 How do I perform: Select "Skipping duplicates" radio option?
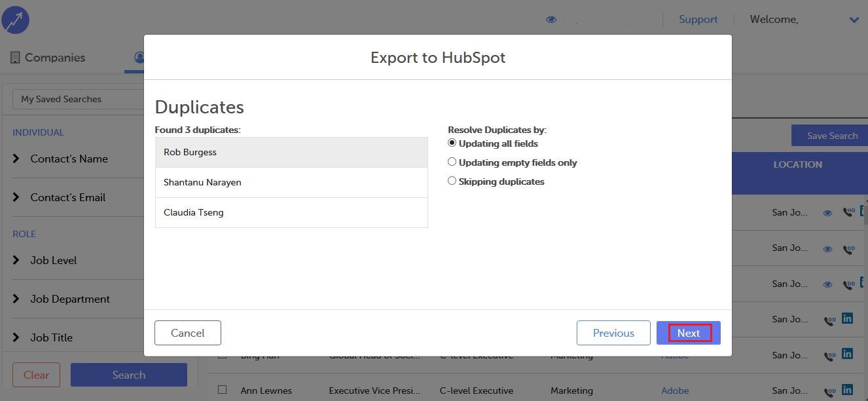coord(452,181)
